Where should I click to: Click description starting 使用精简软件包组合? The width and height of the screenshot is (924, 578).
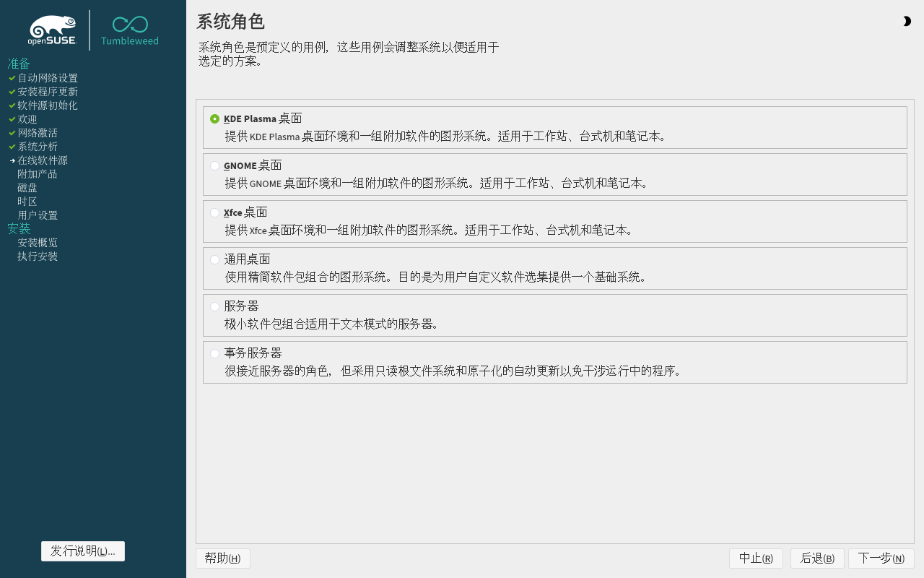[436, 277]
